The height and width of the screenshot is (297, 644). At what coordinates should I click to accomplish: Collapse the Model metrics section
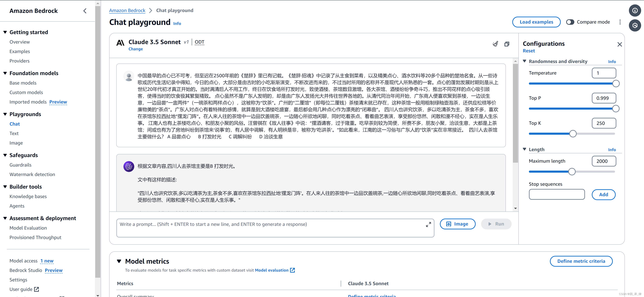[119, 261]
